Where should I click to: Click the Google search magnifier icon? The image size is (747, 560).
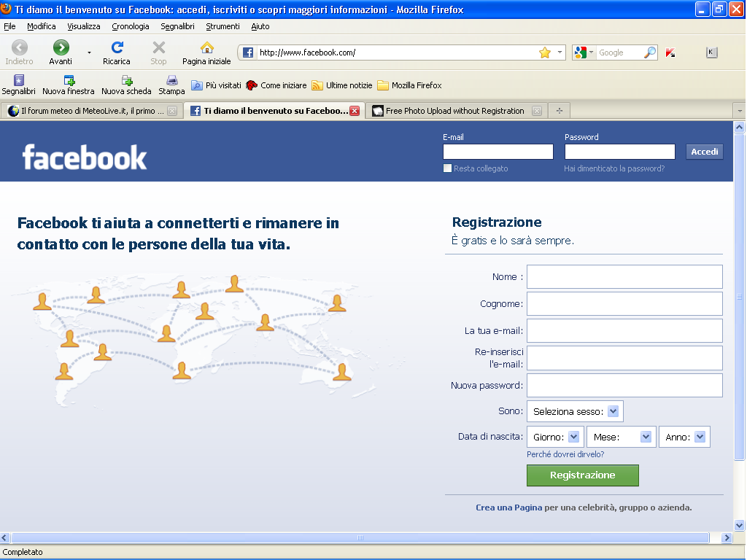[x=651, y=52]
